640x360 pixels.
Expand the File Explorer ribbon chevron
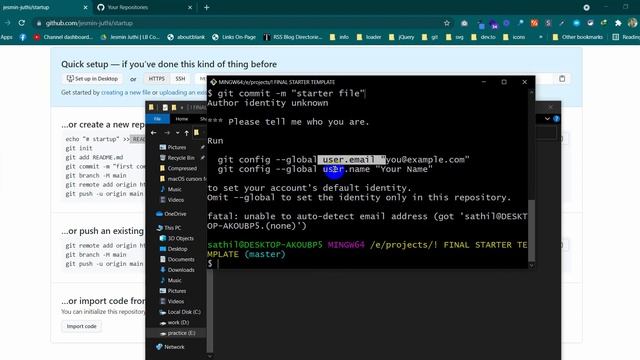547,119
